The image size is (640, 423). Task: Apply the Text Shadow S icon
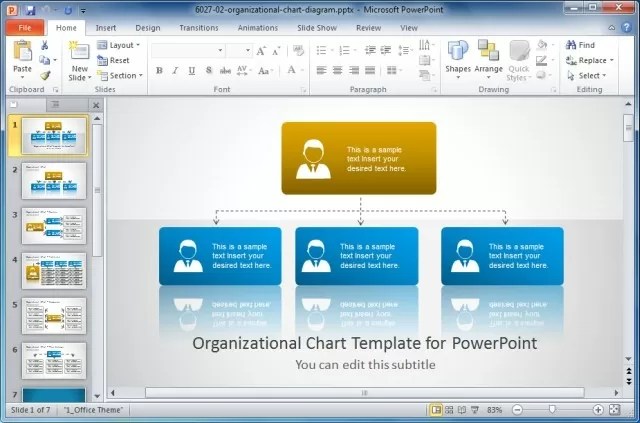209,70
